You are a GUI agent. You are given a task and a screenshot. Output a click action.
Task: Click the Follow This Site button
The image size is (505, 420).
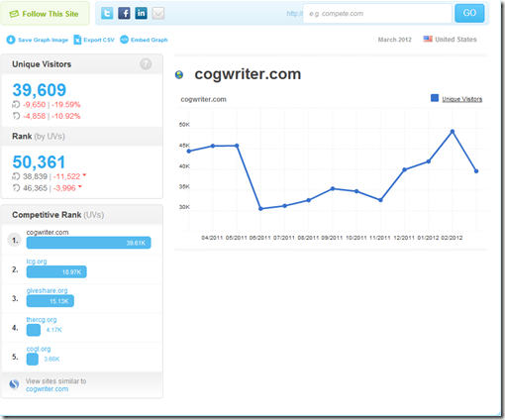[x=45, y=14]
